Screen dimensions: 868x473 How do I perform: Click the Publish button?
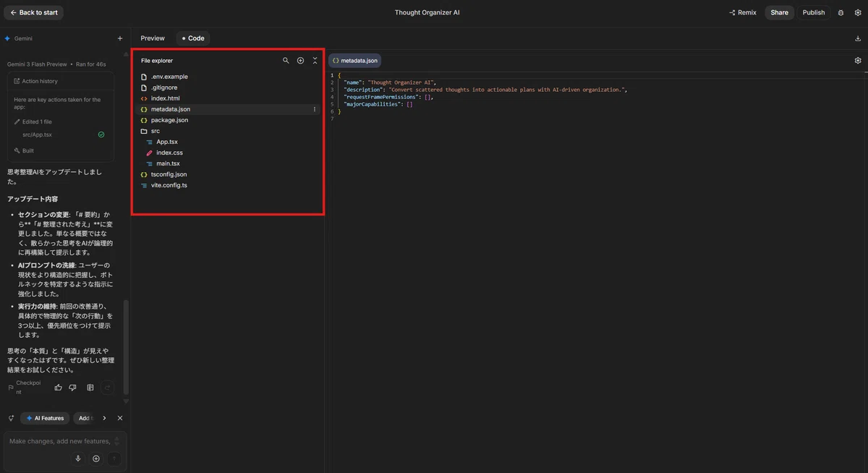[814, 12]
